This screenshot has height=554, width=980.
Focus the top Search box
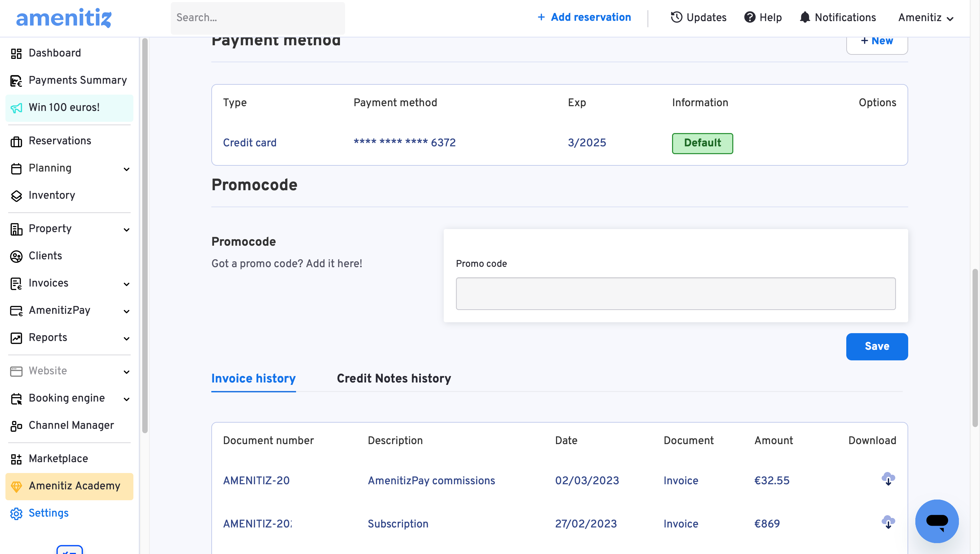[x=258, y=18]
